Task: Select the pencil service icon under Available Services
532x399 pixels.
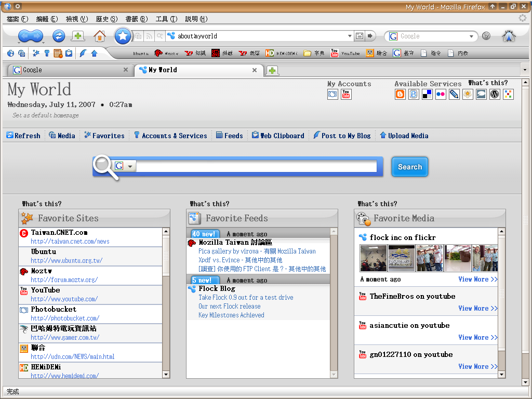Action: [x=454, y=95]
